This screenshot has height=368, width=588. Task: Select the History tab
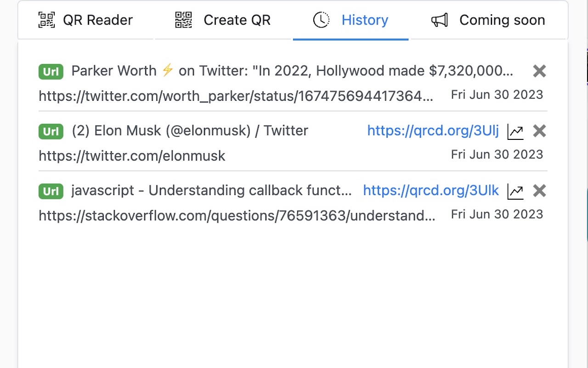351,20
